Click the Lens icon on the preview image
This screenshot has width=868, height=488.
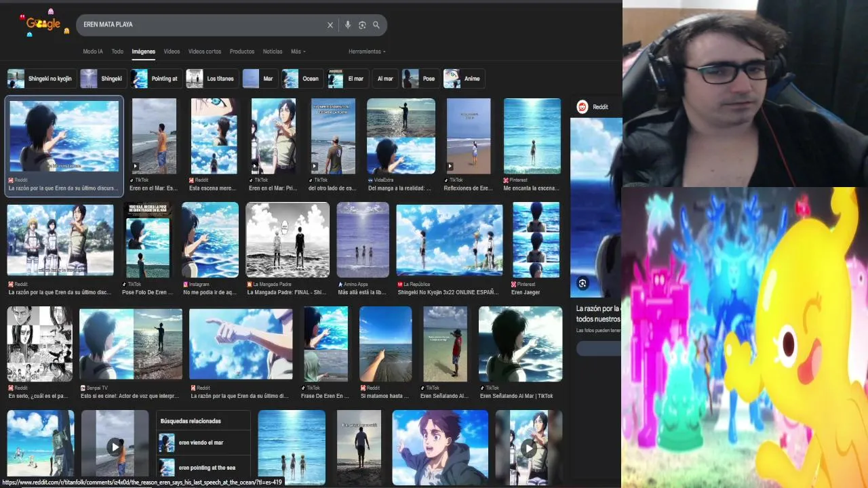[583, 283]
